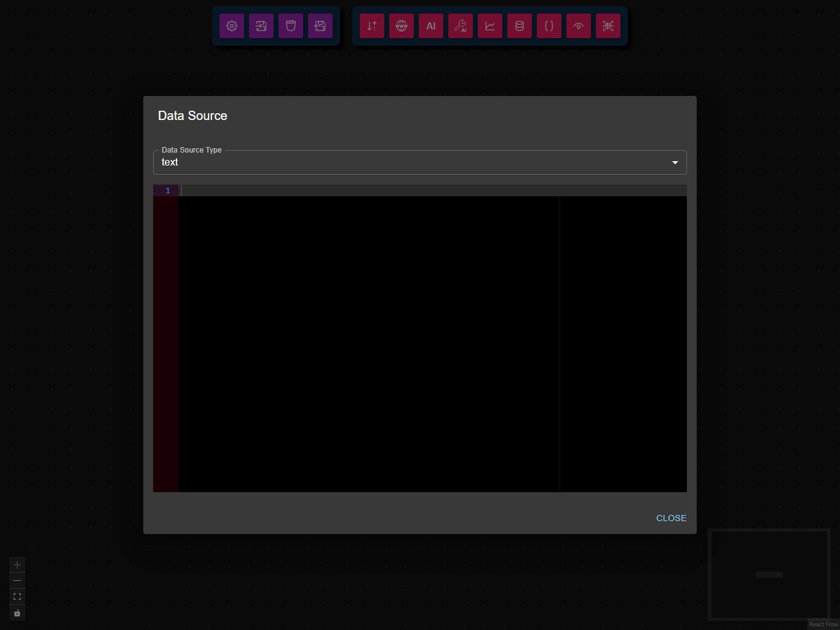Close the Data Source dialog
Viewport: 840px width, 630px height.
coord(672,518)
